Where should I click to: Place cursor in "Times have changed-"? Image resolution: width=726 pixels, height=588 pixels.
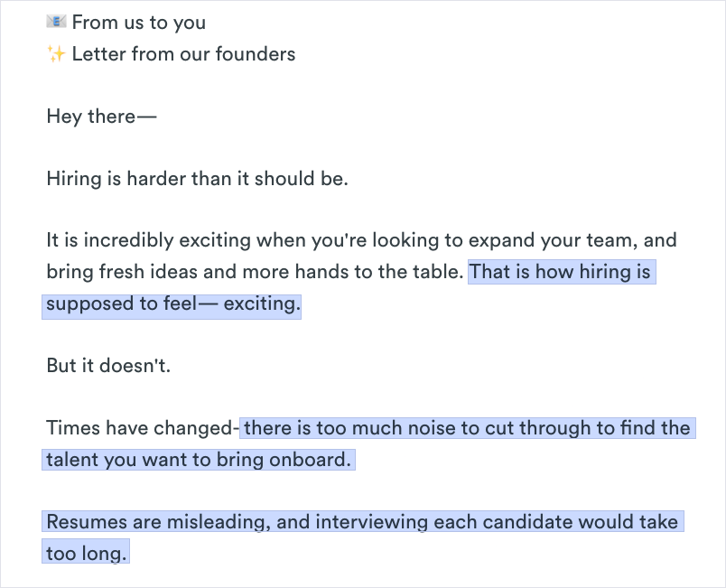coord(141,428)
